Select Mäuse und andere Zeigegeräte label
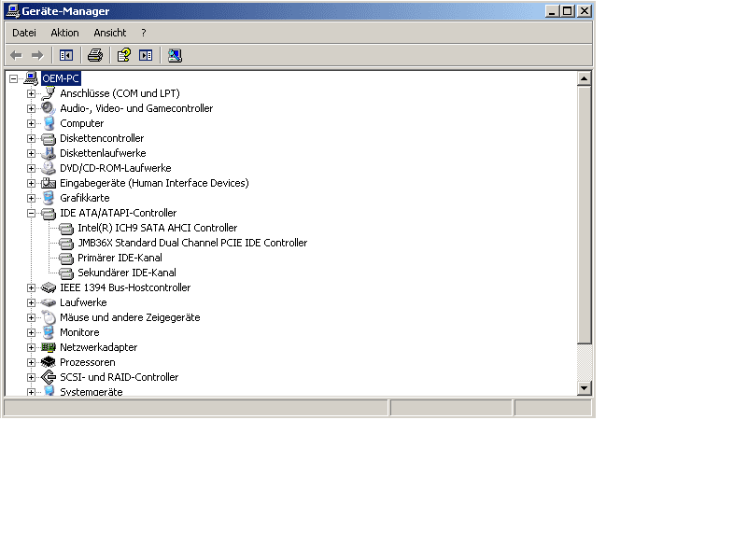Viewport: 747px width, 560px height. [x=130, y=317]
